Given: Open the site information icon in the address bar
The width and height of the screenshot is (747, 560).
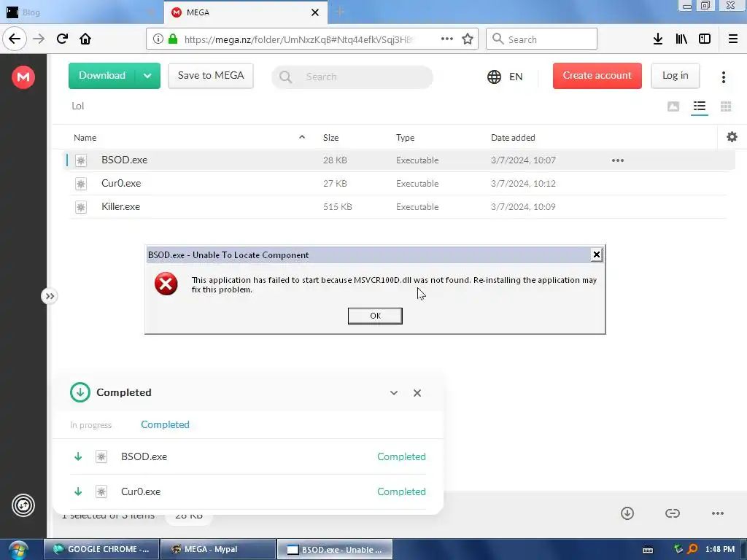Looking at the screenshot, I should [x=158, y=39].
